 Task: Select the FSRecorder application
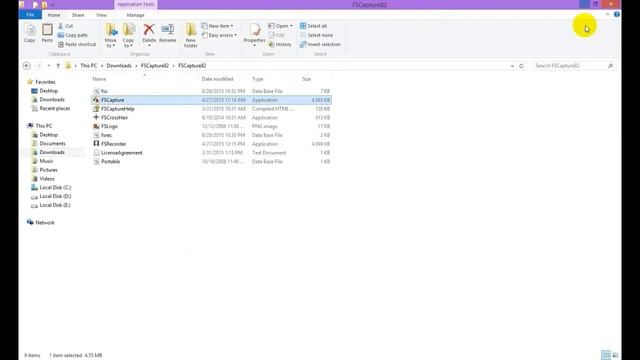(211, 144)
